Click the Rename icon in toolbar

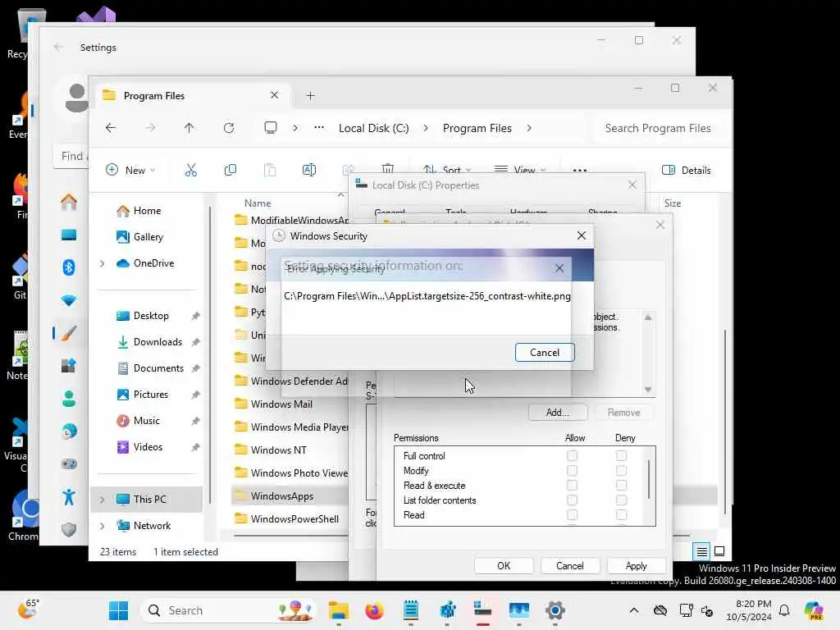pos(309,171)
